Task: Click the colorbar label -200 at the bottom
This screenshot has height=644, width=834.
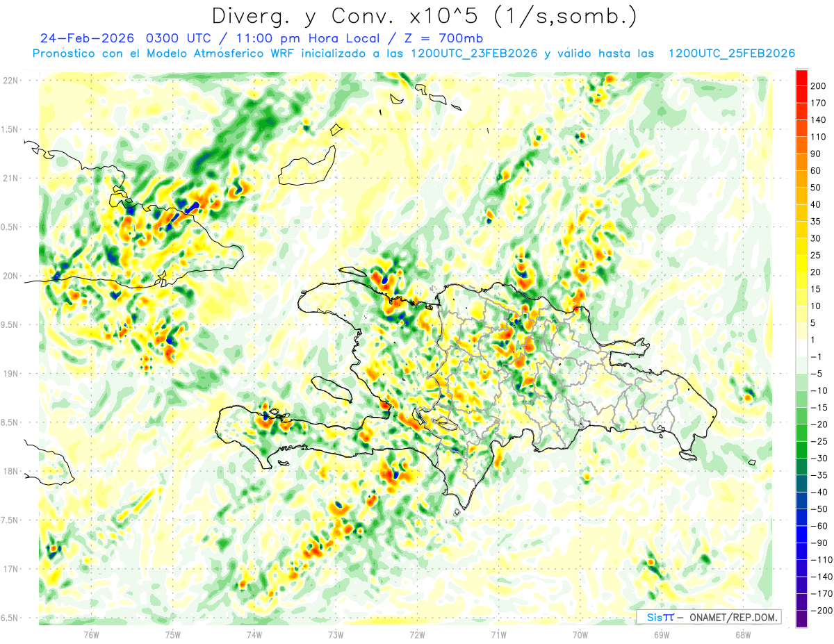Action: [821, 611]
